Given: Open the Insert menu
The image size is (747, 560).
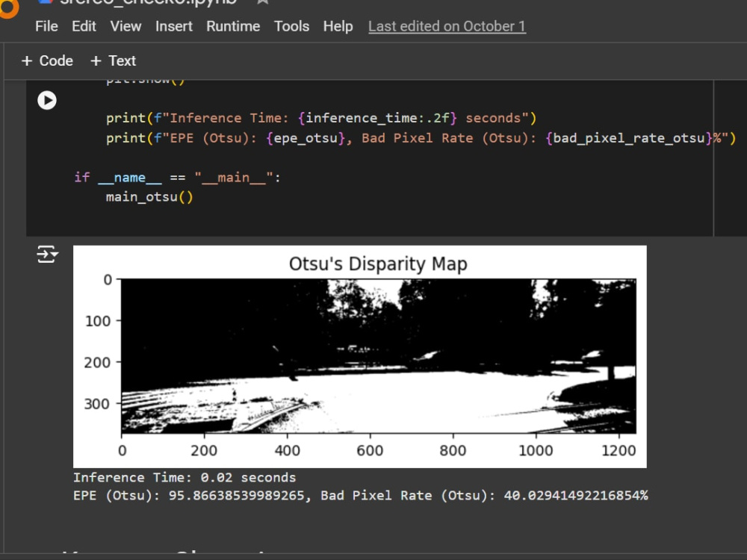Looking at the screenshot, I should pyautogui.click(x=174, y=26).
